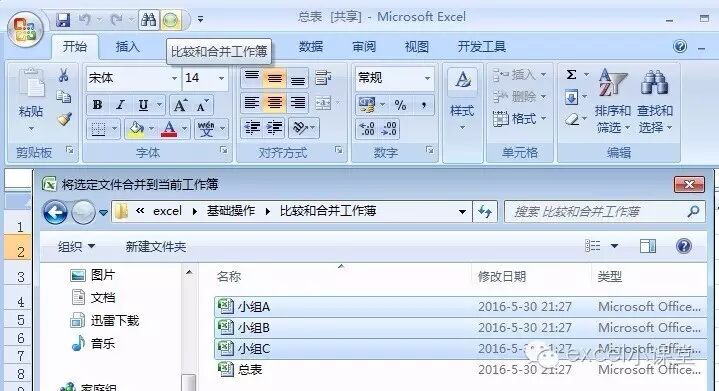Viewport: 719px width, 391px height.
Task: Click 新建文件夹 button
Action: point(156,247)
